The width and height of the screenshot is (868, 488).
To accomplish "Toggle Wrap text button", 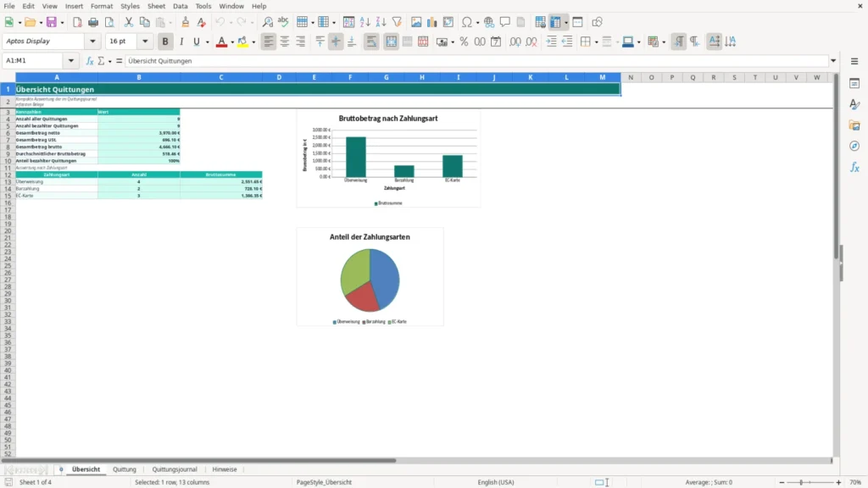I will pos(371,42).
